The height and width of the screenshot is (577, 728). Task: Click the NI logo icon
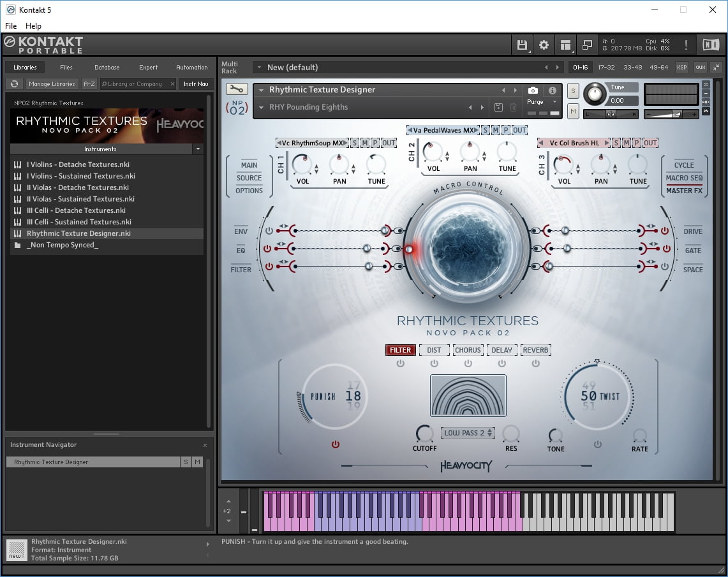[710, 45]
